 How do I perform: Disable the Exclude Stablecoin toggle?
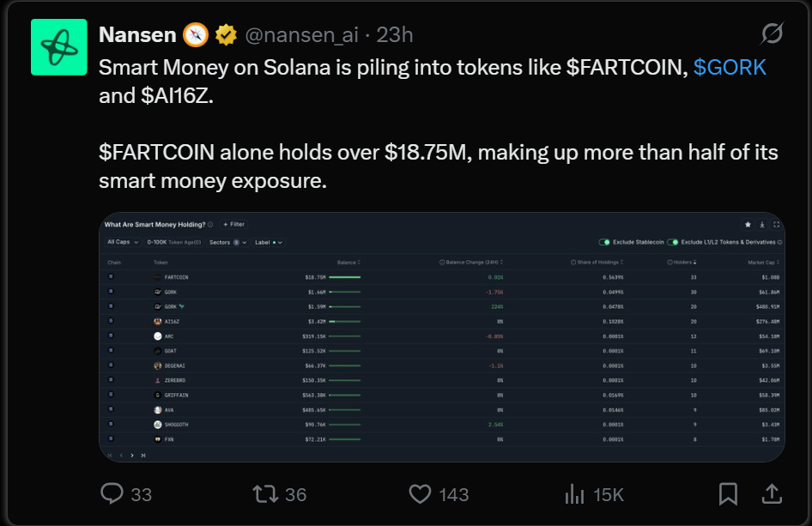605,241
